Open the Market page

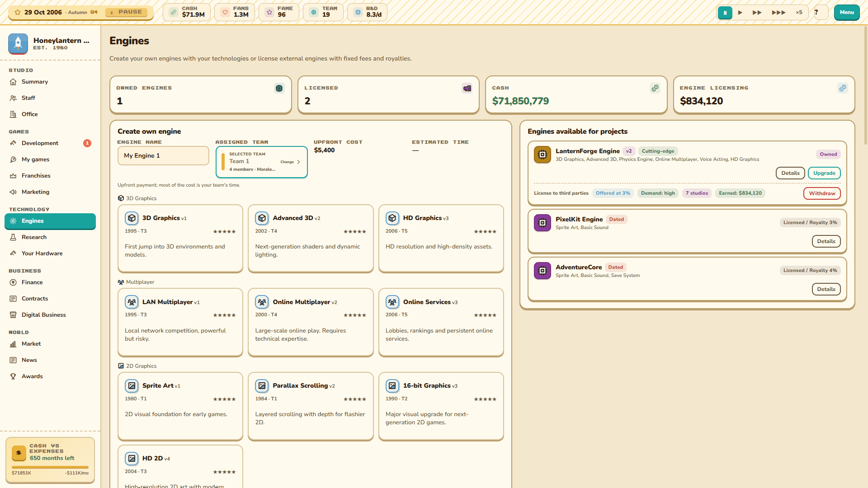click(50, 344)
